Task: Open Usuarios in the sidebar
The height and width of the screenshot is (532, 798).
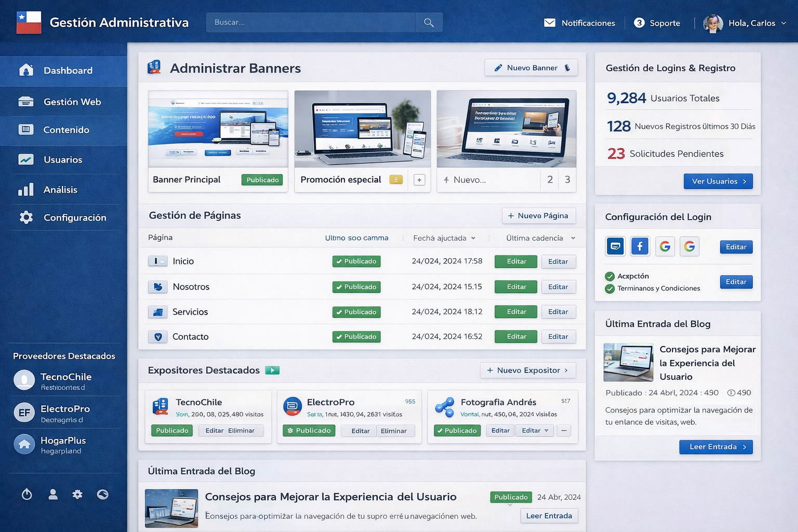Action: click(x=63, y=159)
